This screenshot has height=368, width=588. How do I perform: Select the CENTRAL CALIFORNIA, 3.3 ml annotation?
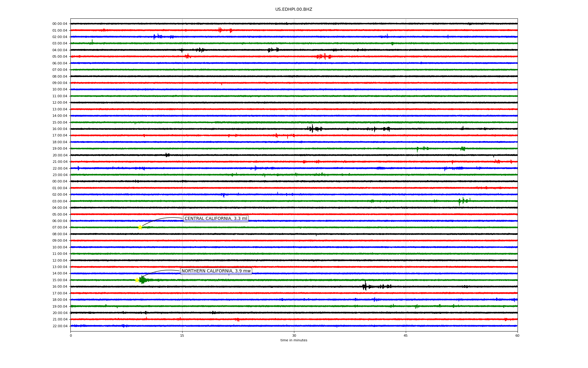pos(216,219)
